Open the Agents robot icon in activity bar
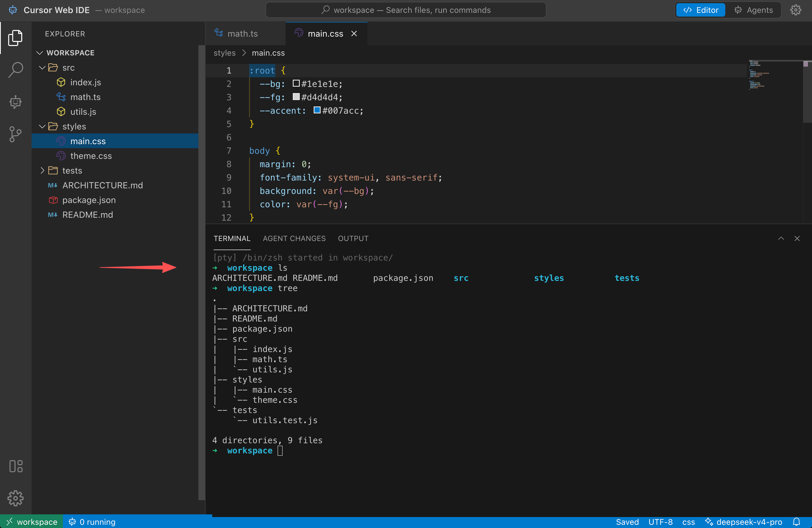 click(15, 102)
